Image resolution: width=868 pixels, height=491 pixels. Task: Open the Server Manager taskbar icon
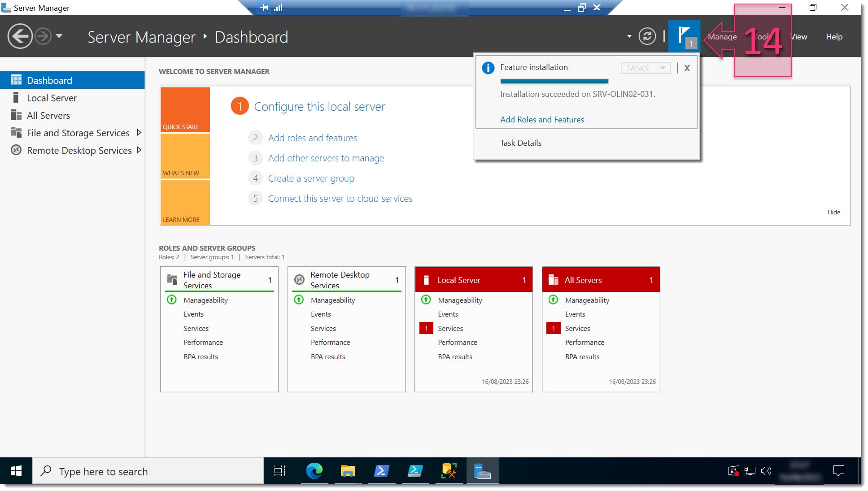[483, 471]
